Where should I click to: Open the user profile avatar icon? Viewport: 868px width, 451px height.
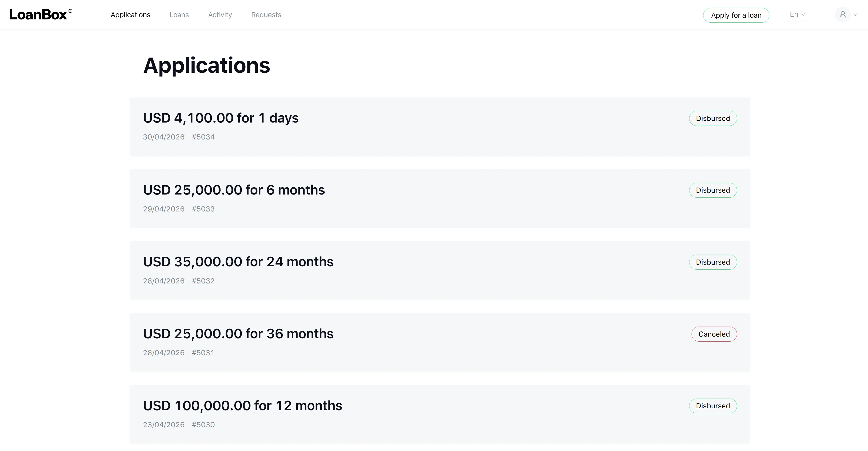pos(843,15)
